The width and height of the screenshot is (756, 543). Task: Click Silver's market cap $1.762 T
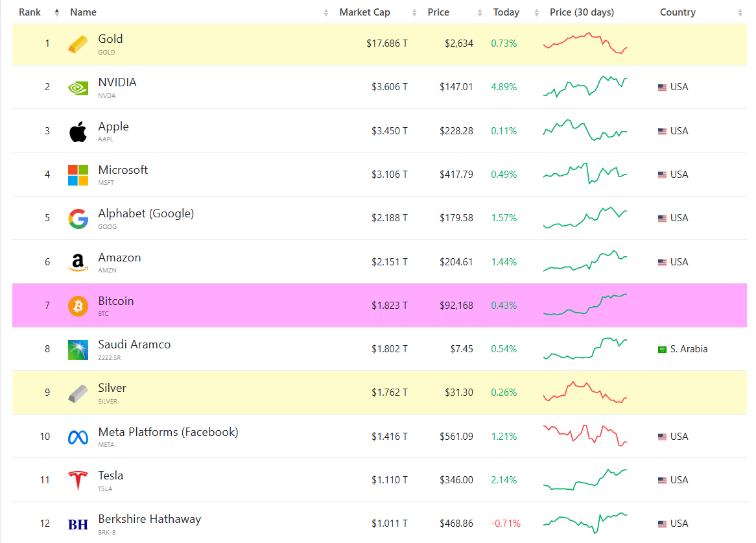pyautogui.click(x=390, y=392)
